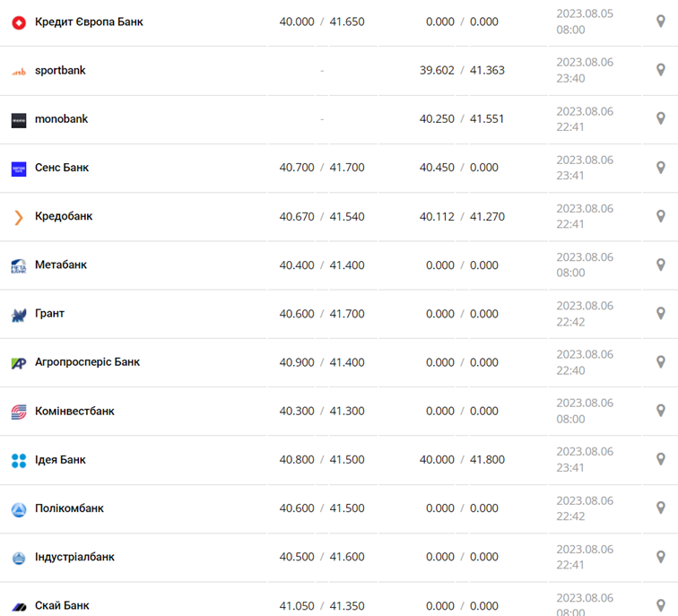The height and width of the screenshot is (616, 678).
Task: Click the sportbank logo icon
Action: click(x=19, y=72)
